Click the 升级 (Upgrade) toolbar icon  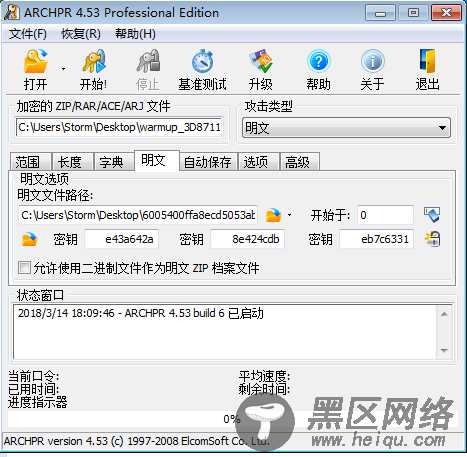coord(261,61)
